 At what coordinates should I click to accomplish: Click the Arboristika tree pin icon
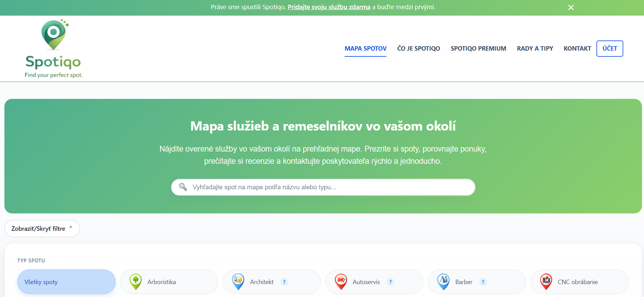pos(136,282)
